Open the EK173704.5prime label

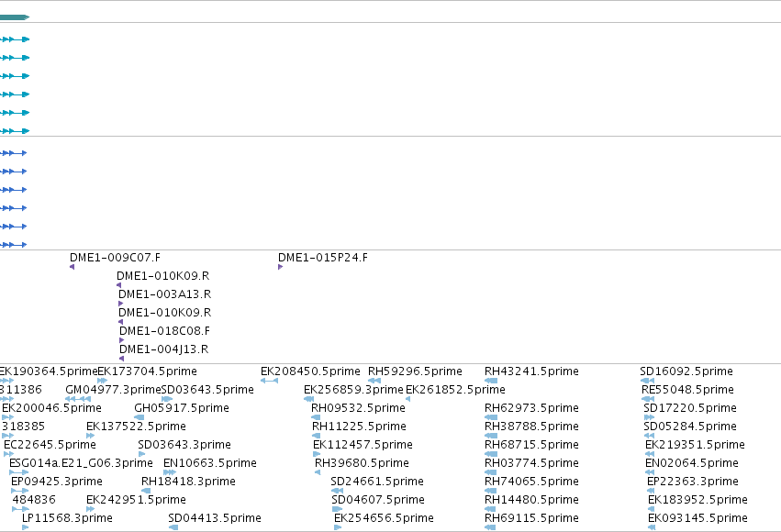coord(148,371)
